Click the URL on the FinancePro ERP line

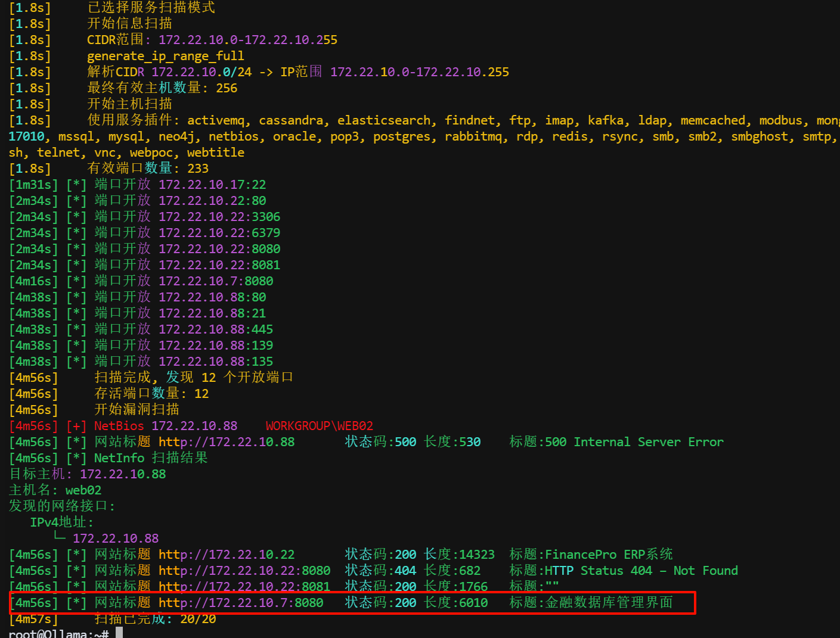226,555
